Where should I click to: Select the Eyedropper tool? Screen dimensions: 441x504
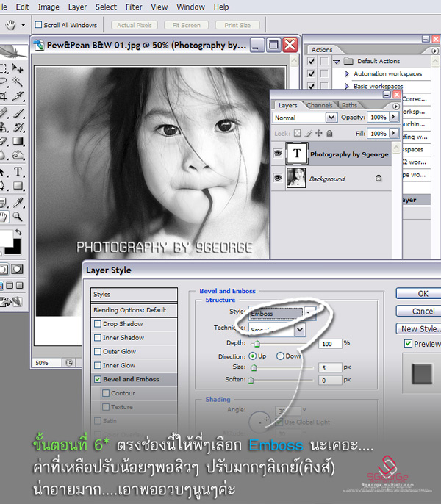point(18,203)
